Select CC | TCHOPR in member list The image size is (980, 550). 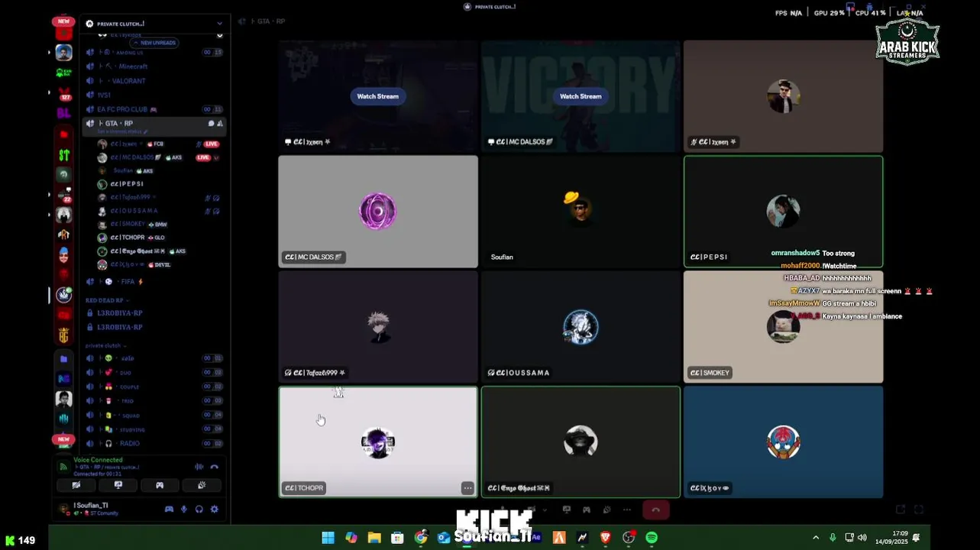point(159,238)
